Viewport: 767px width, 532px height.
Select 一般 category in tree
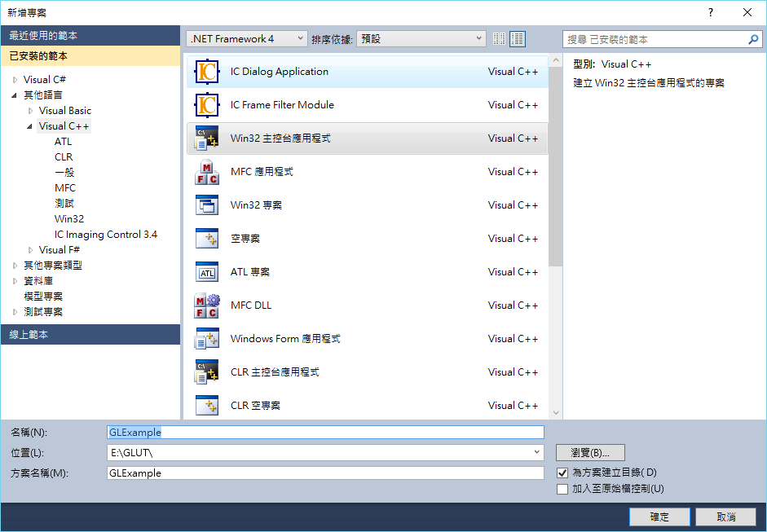click(x=64, y=173)
